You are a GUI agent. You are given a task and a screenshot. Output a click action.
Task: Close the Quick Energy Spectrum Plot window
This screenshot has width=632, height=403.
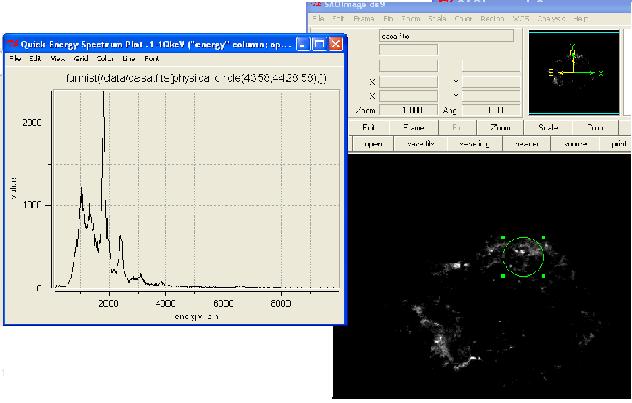coord(335,44)
